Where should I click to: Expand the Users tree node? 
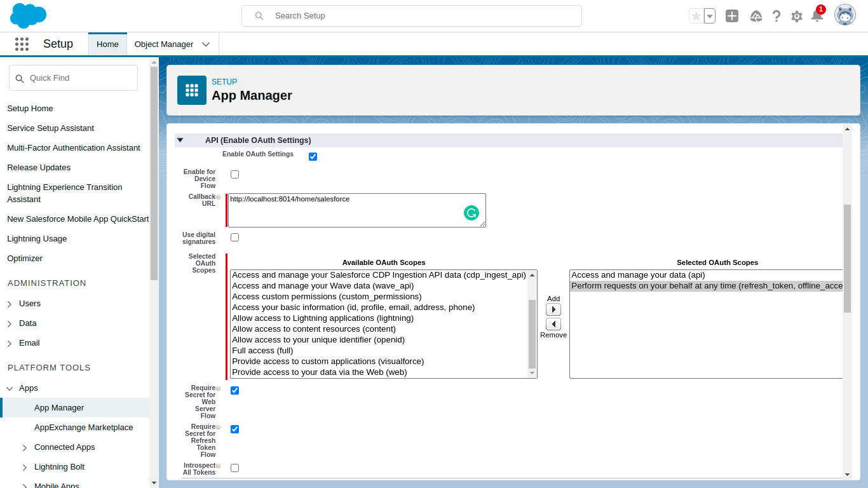(x=10, y=304)
